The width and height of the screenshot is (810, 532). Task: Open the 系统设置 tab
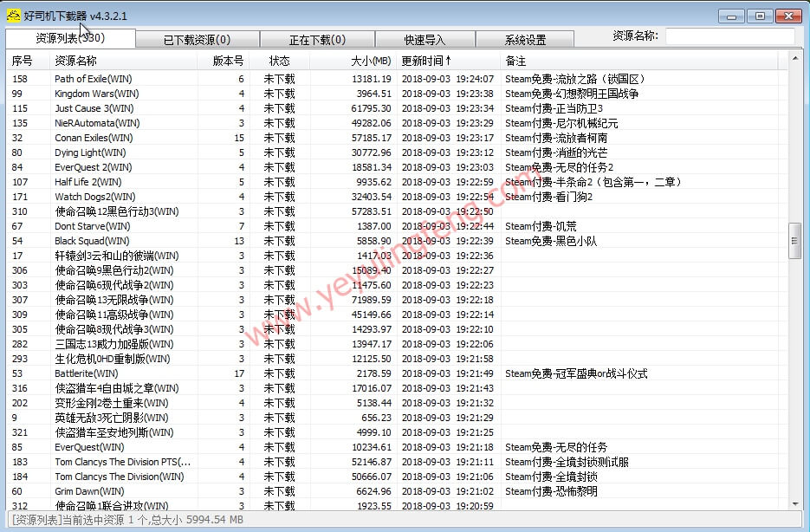pos(525,40)
